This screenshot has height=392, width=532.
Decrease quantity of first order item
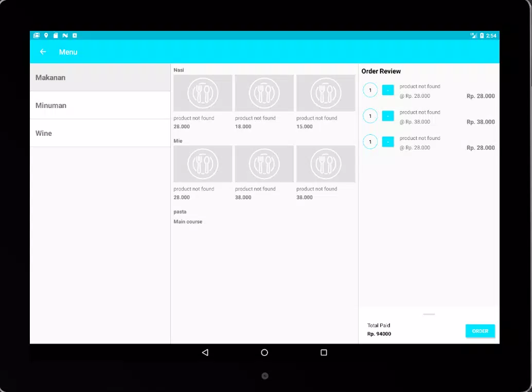tap(388, 91)
